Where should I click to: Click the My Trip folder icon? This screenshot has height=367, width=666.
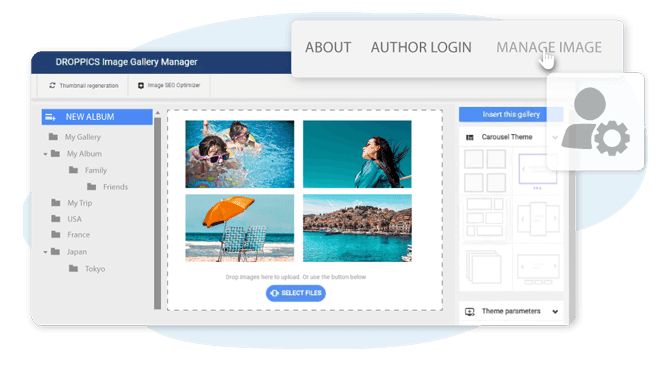56,203
